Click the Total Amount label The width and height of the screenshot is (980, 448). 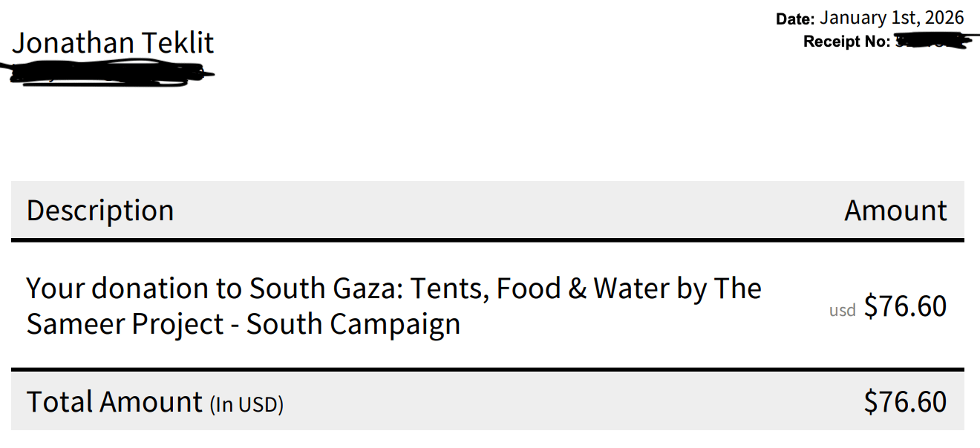coord(114,402)
